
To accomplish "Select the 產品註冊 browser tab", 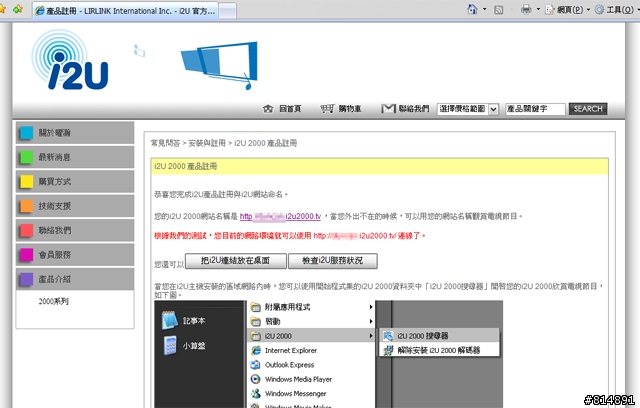I will [125, 11].
